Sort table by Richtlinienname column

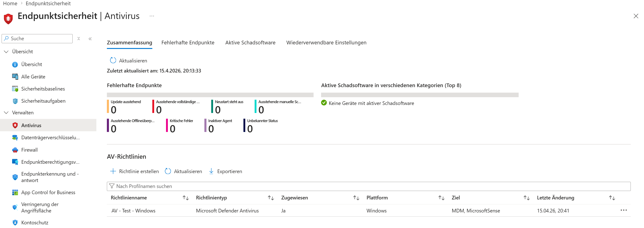(185, 198)
